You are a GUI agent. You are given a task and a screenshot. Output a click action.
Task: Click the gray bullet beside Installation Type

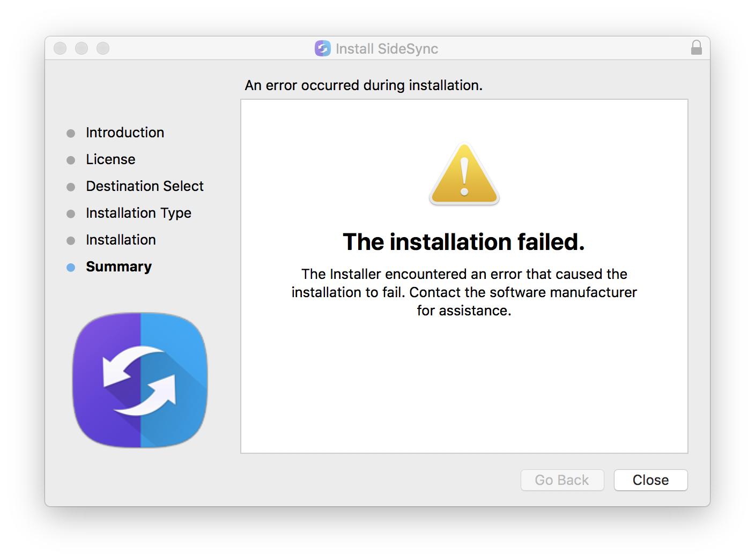point(71,213)
